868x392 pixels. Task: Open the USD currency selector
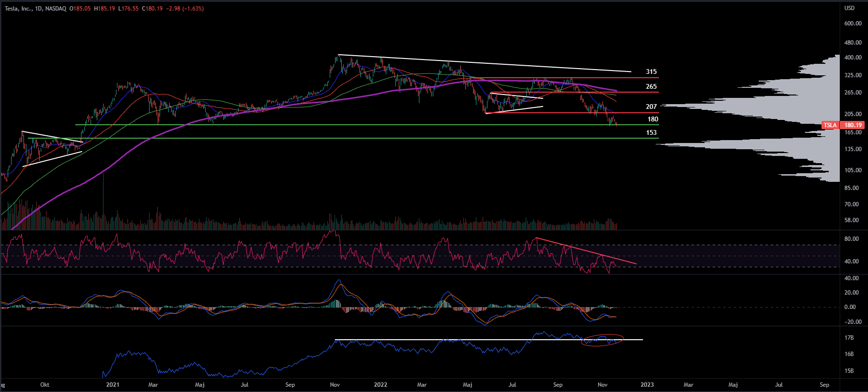pyautogui.click(x=849, y=8)
